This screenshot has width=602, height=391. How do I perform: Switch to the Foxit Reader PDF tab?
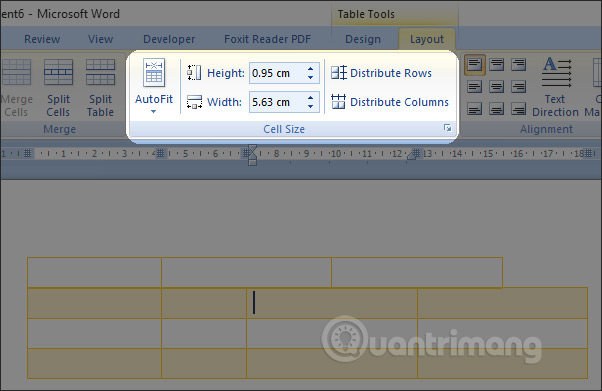click(x=267, y=39)
